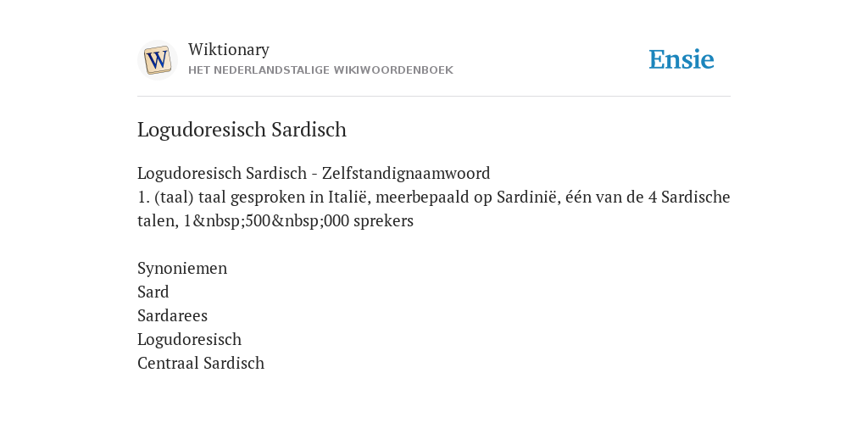Click the line 'Logudoresisch Sardisch - Zelfstandignaamwoord'
The image size is (868, 434).
click(314, 173)
